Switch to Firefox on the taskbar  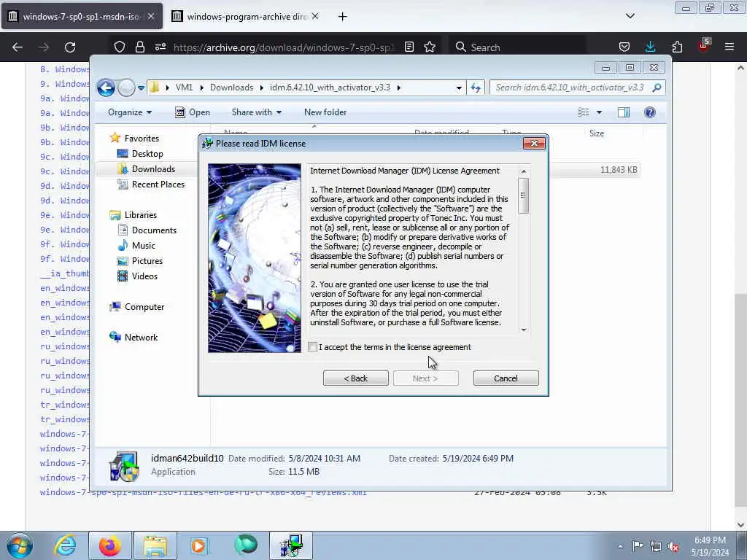coord(110,545)
